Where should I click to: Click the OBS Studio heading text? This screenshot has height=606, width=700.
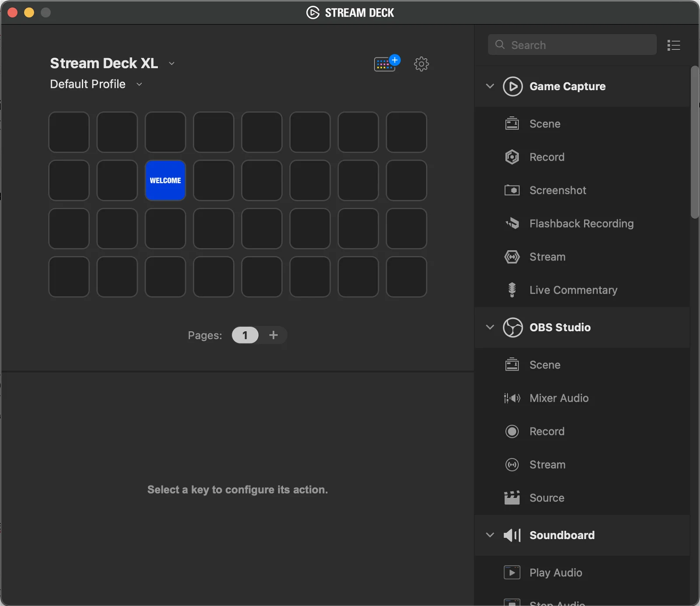560,327
